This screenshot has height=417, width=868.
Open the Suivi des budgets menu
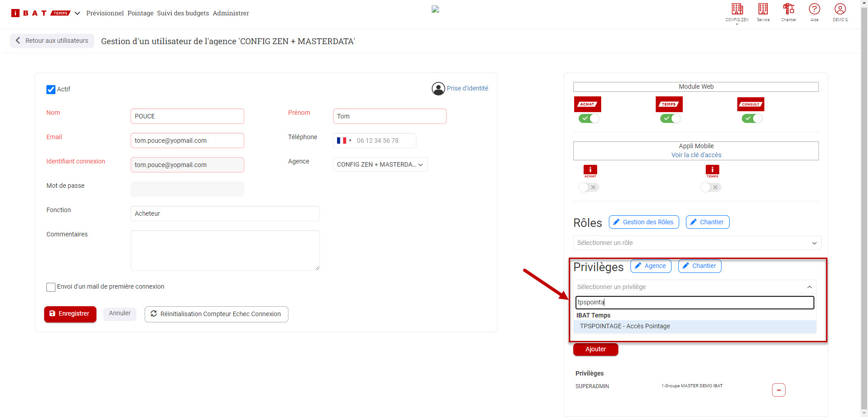click(183, 13)
